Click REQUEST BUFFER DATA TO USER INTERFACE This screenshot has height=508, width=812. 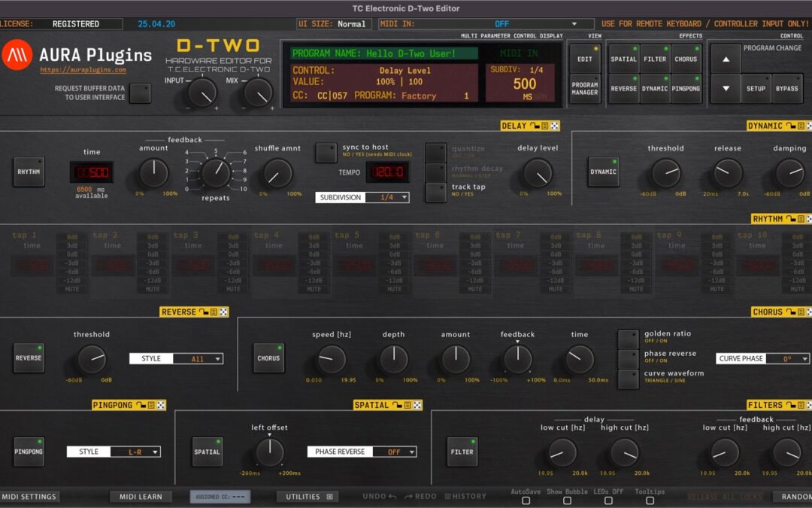[x=140, y=93]
